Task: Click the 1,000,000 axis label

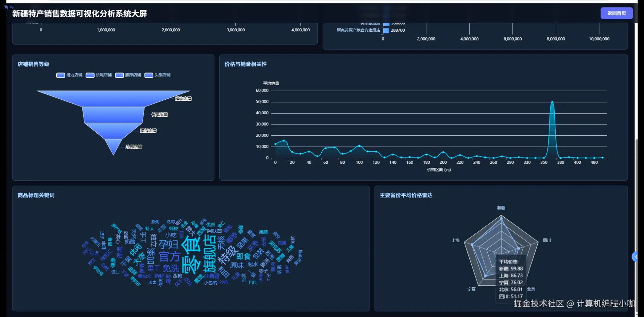Action: pos(106,30)
